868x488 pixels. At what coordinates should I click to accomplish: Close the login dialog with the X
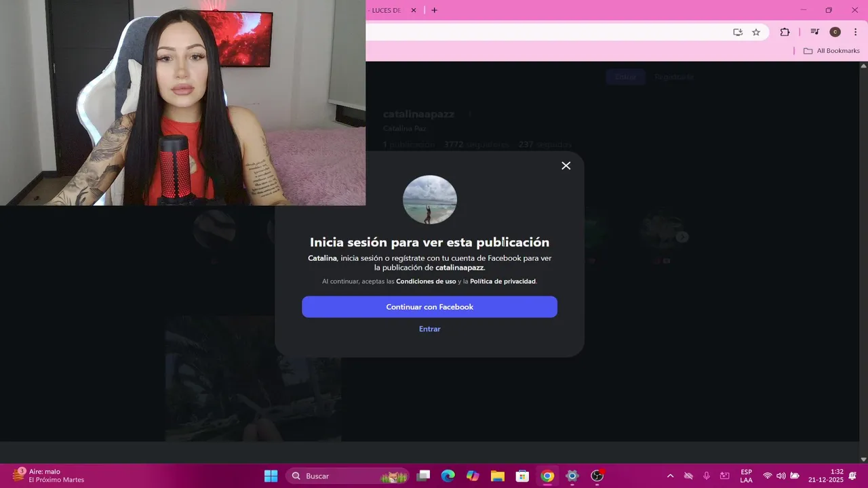point(566,165)
